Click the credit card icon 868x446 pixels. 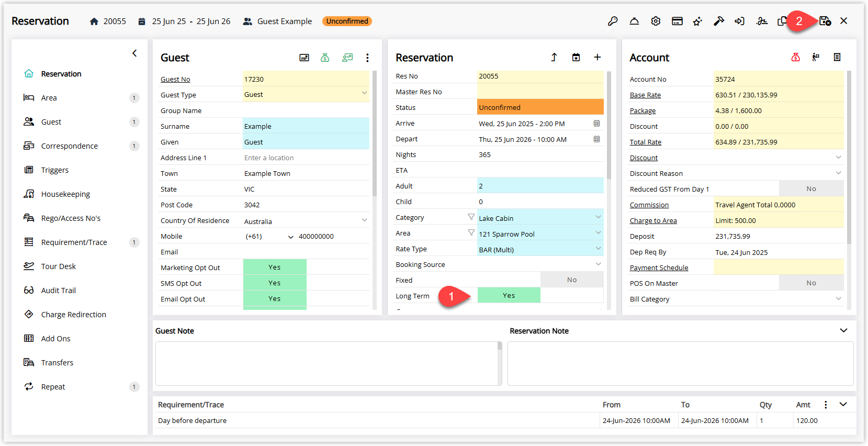click(677, 21)
